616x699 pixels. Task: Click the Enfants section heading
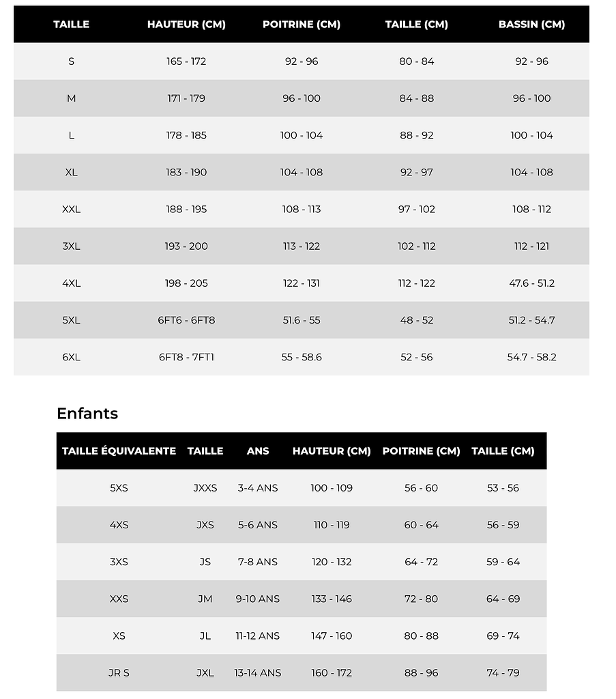(87, 414)
